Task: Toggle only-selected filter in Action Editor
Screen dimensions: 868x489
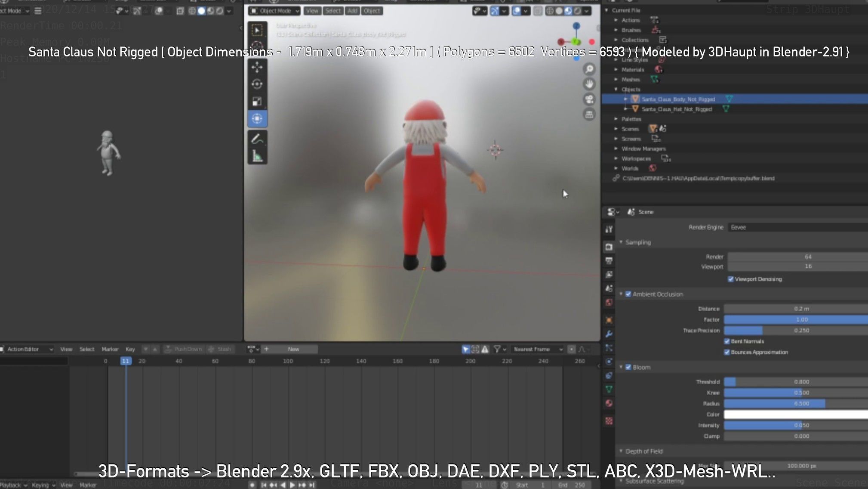Action: coord(465,349)
